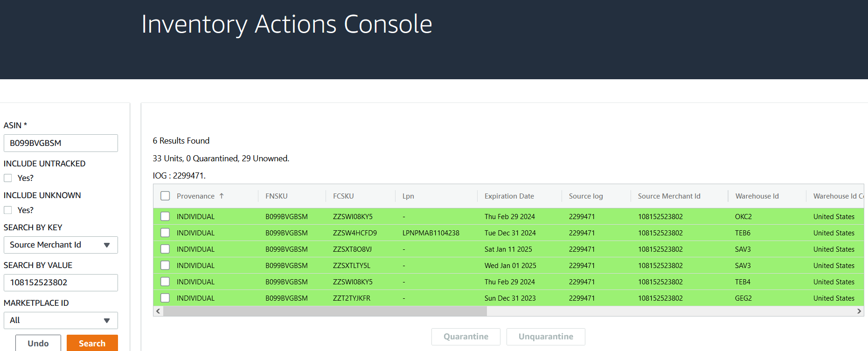Click the expiration date Wed Jan 01 2025

(510, 266)
